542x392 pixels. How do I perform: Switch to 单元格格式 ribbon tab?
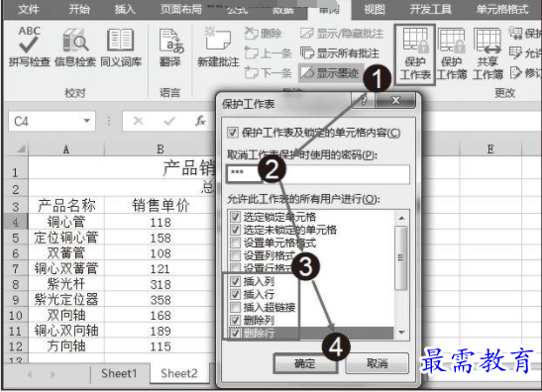(x=502, y=9)
